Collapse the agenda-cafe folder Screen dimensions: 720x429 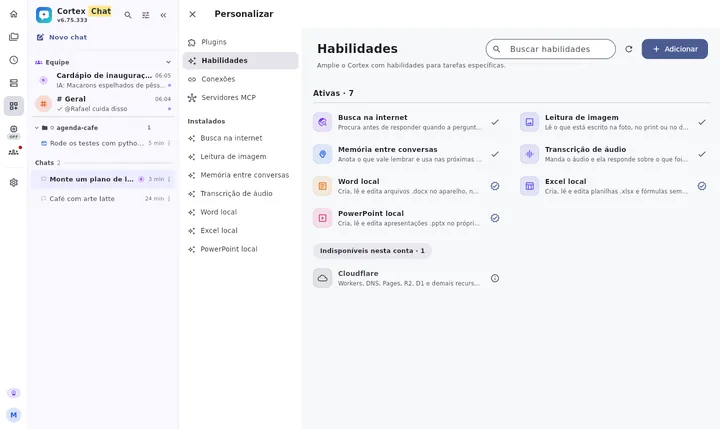coord(37,128)
